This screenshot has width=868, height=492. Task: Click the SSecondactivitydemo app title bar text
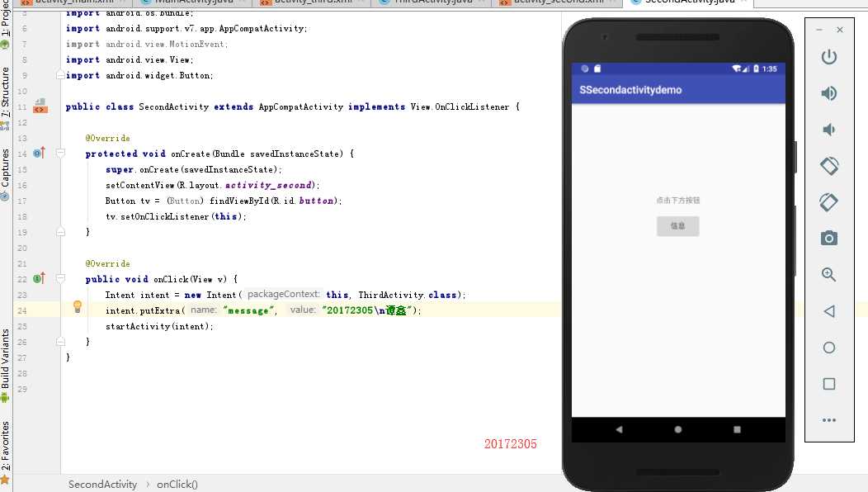pos(630,90)
